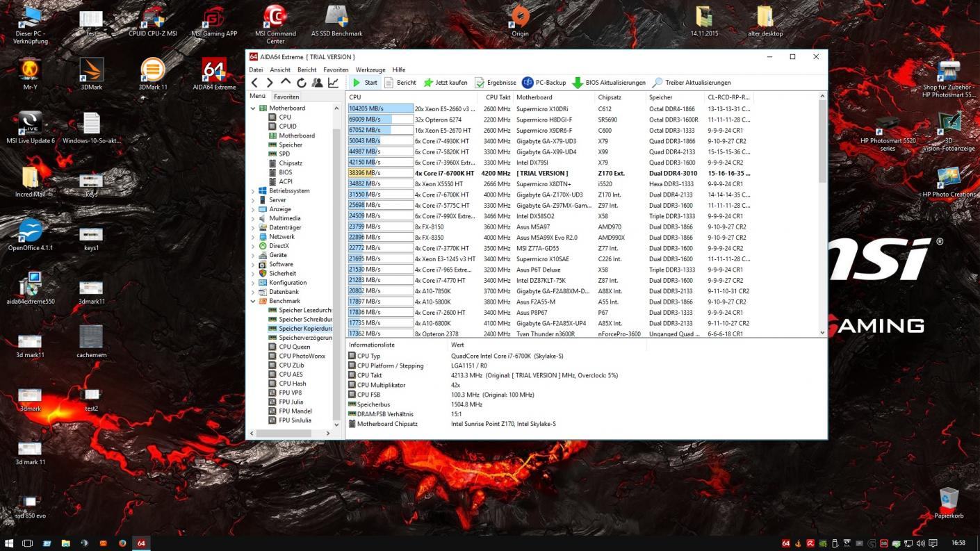Screen dimensions: 980x551
Task: Expand the Datenträger tree node
Action: point(253,227)
